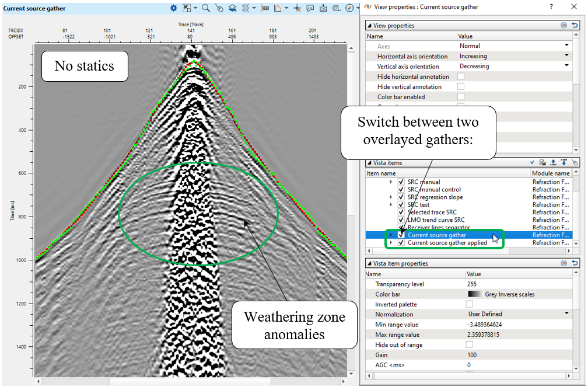Click the comment annotation bubble icon
The image size is (588, 390).
pos(310,8)
